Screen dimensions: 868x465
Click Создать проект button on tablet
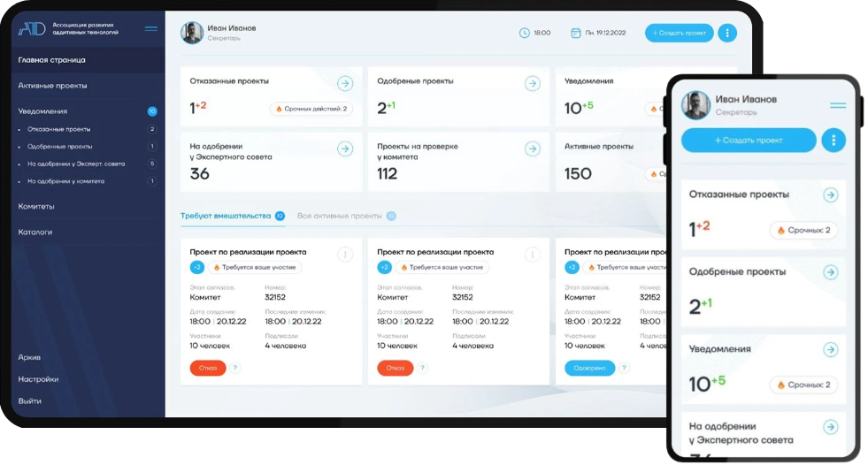680,34
